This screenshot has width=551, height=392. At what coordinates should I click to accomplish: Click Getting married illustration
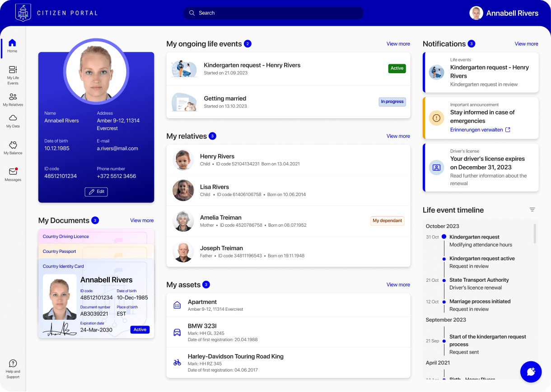click(184, 102)
